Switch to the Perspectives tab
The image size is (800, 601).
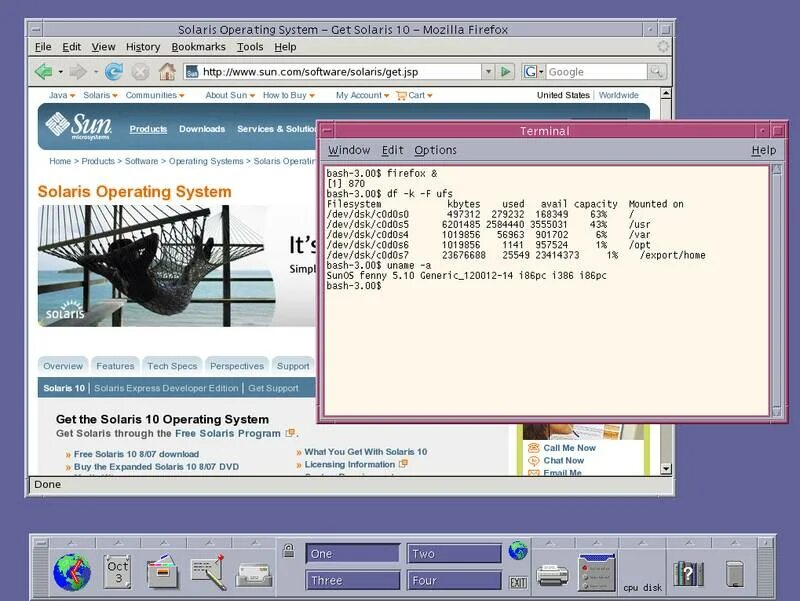(237, 366)
